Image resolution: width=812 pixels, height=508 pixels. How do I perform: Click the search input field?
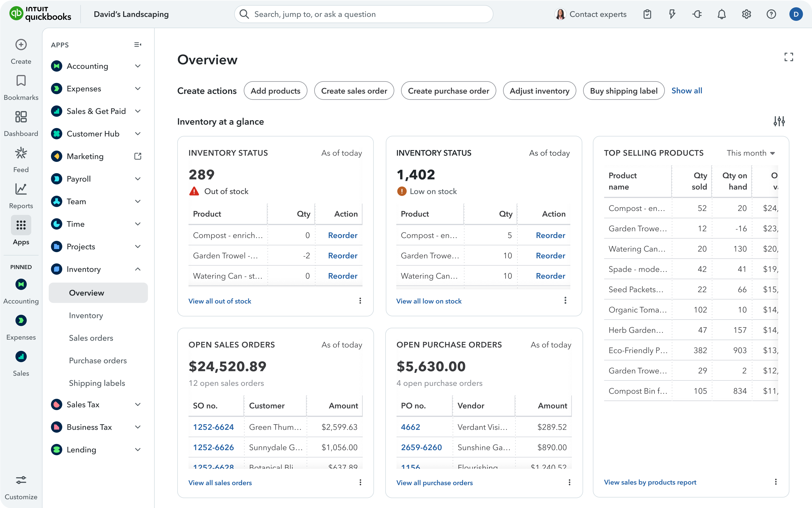click(364, 14)
